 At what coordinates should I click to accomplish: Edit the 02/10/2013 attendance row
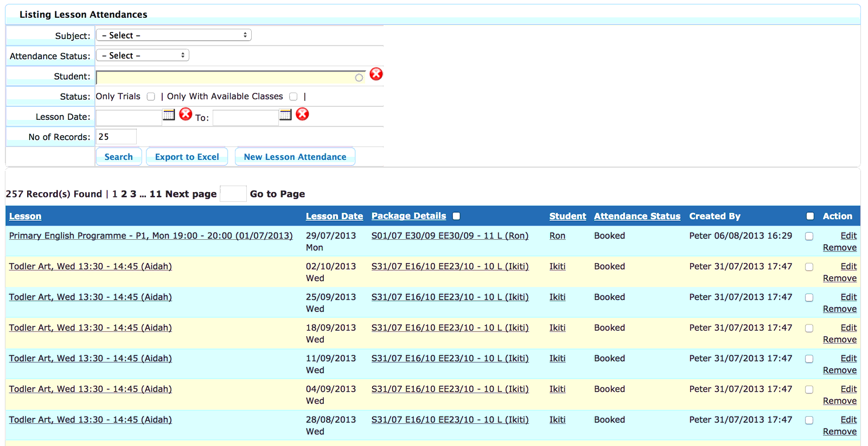click(848, 266)
